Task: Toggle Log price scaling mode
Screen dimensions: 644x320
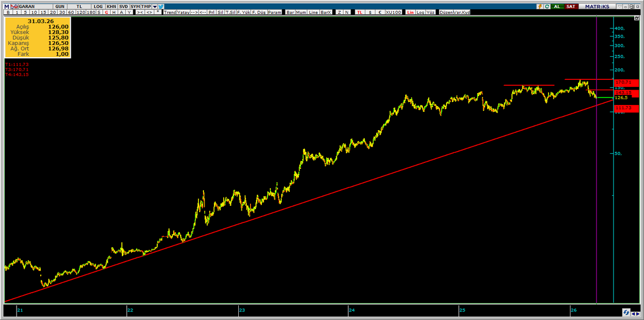Action: 420,11
